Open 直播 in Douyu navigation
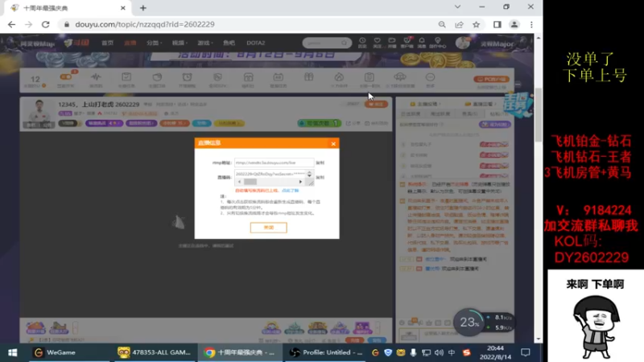This screenshot has height=362, width=644. coord(130,43)
